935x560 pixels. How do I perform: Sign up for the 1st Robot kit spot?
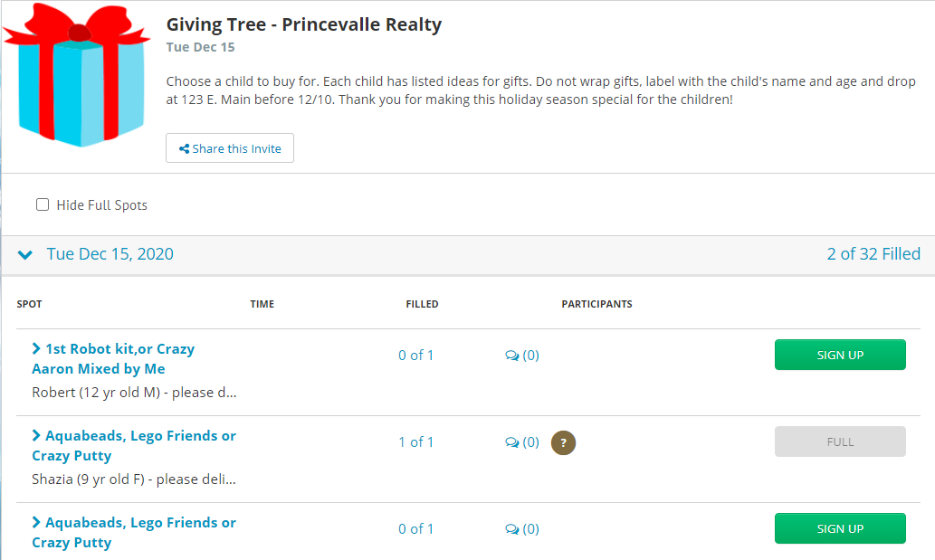[x=839, y=355]
